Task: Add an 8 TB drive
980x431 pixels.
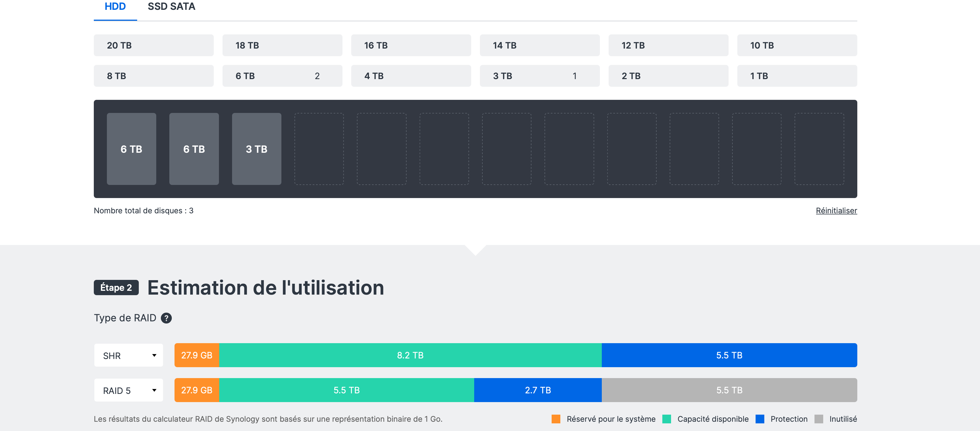Action: point(153,76)
